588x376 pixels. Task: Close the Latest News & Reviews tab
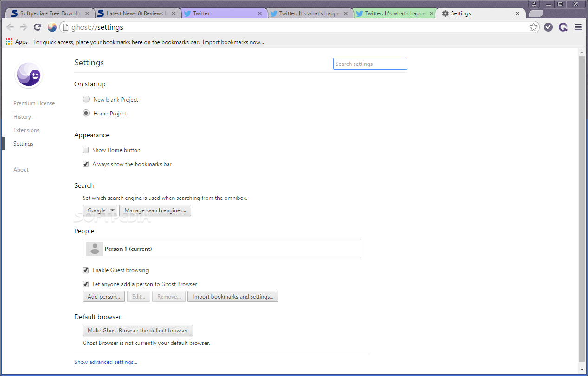[x=174, y=13]
